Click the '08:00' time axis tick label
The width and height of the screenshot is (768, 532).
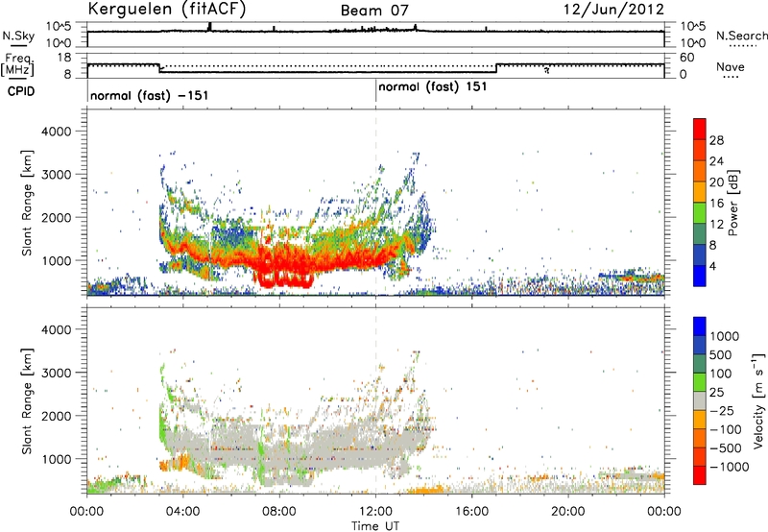click(x=279, y=512)
